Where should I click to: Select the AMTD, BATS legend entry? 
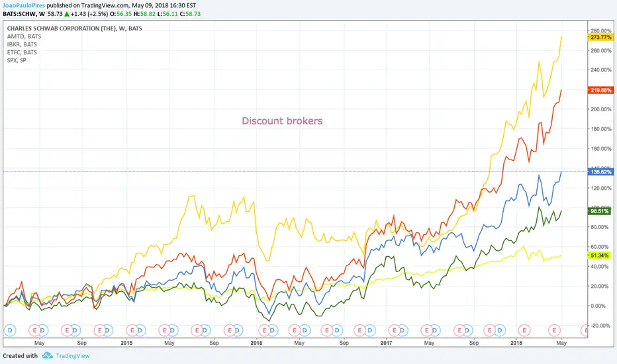24,36
